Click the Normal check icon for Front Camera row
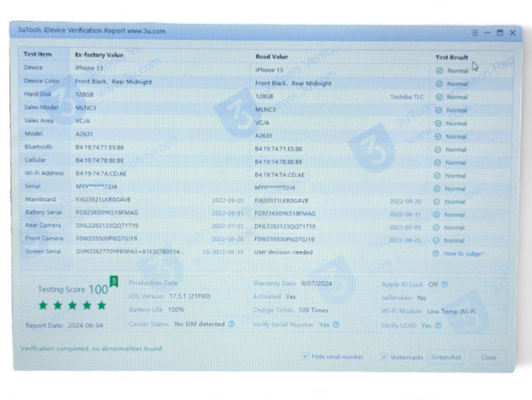 point(436,240)
